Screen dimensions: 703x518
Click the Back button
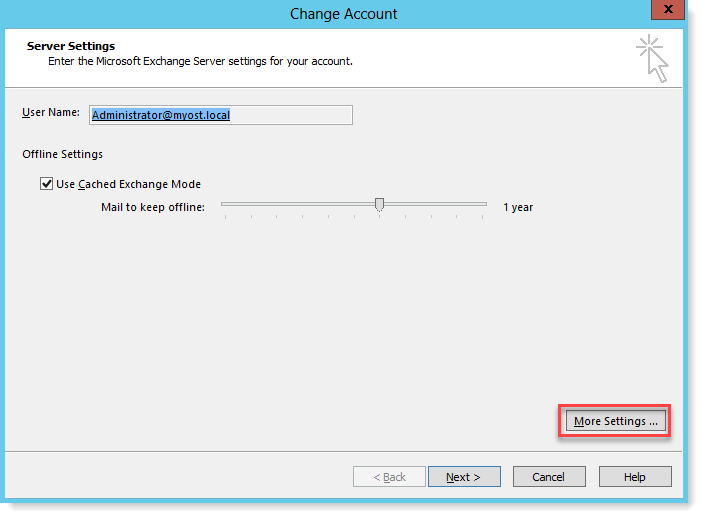[389, 477]
